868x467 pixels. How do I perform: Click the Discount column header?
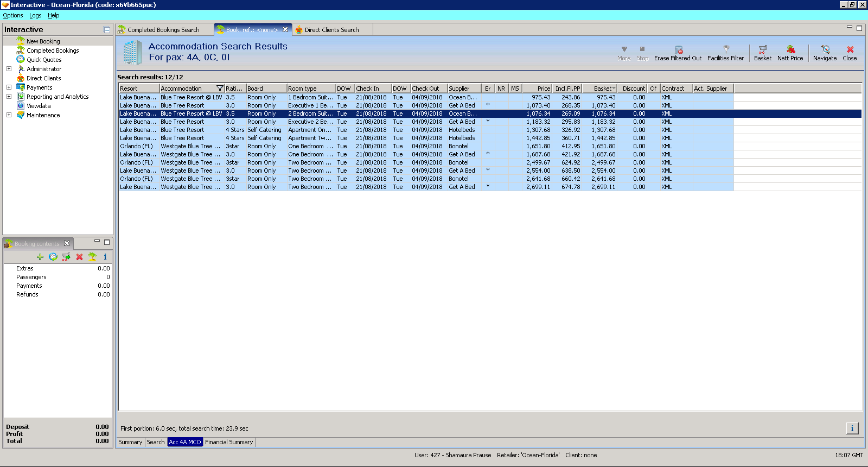click(632, 89)
